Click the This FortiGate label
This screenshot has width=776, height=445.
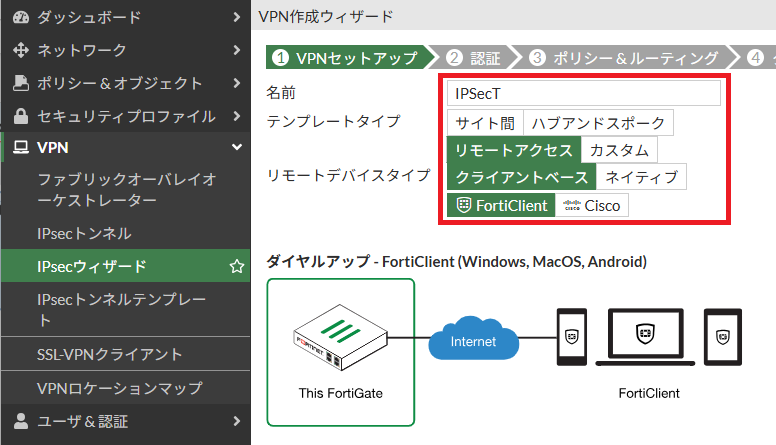340,393
